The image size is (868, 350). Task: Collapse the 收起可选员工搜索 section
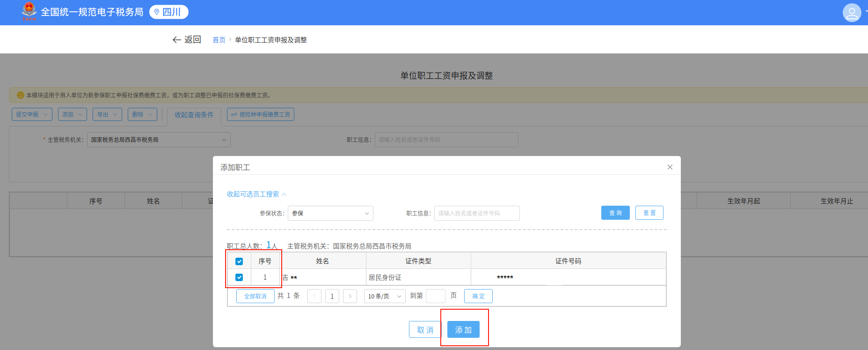256,194
